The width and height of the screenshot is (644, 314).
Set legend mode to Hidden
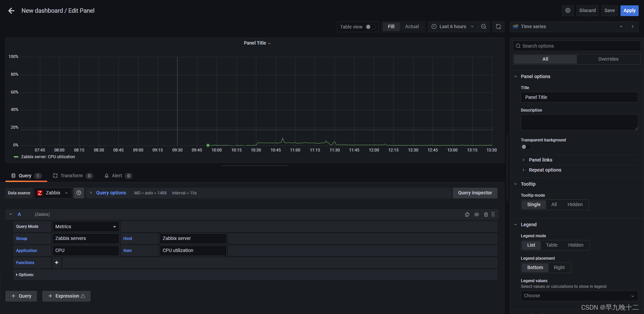click(x=576, y=245)
